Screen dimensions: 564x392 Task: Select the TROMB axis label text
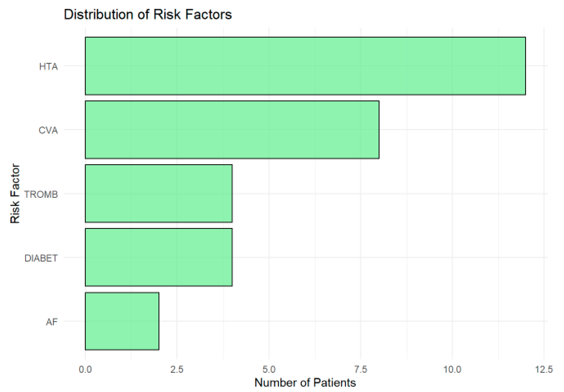click(x=41, y=194)
